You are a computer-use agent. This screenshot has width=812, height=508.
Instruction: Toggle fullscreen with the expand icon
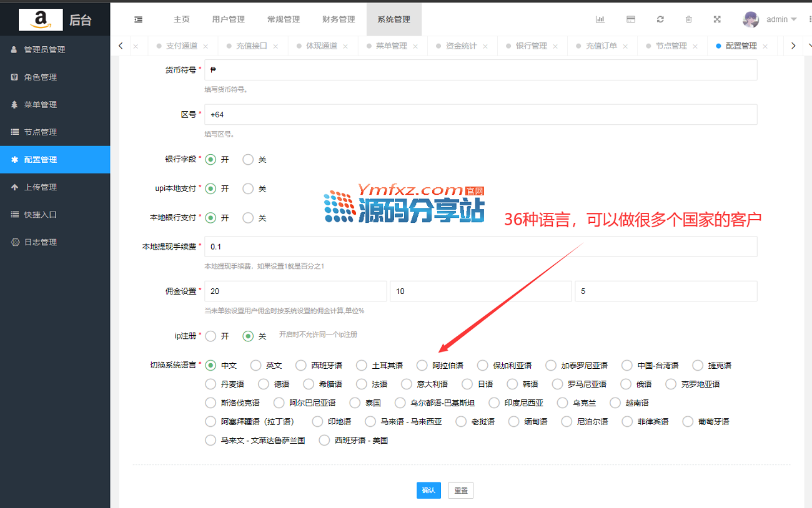717,19
